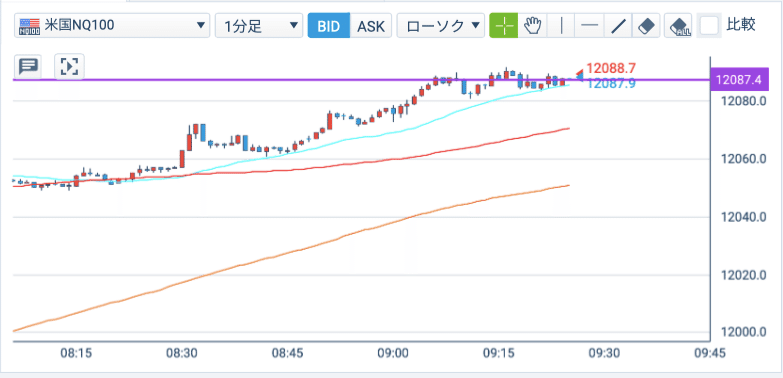The width and height of the screenshot is (783, 378).
Task: Switch price display to BID
Action: (x=329, y=25)
